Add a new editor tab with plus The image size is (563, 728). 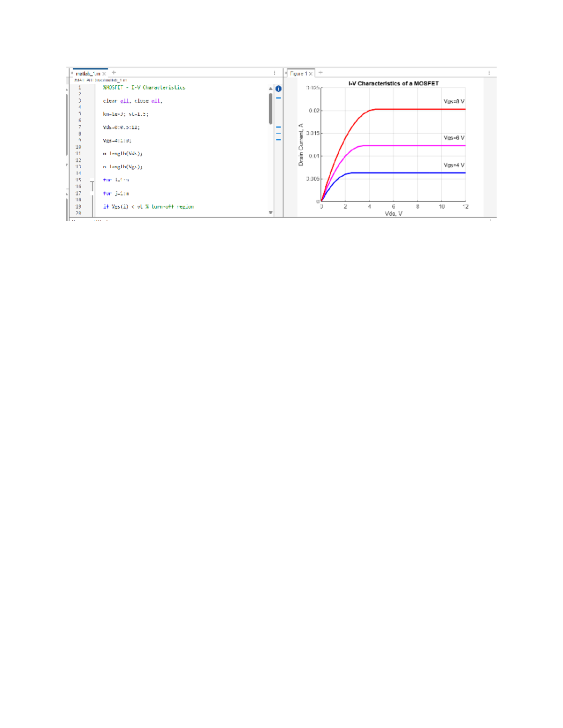click(x=114, y=73)
